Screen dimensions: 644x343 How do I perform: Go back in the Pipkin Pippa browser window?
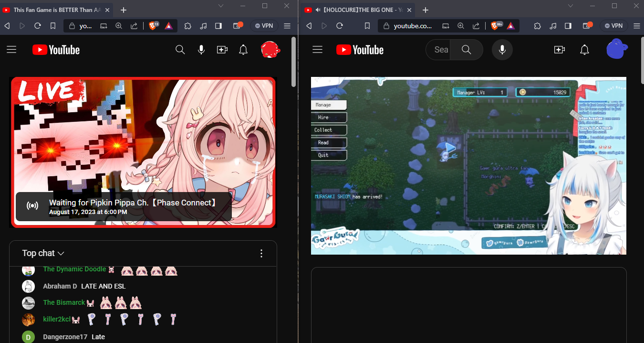(x=7, y=26)
